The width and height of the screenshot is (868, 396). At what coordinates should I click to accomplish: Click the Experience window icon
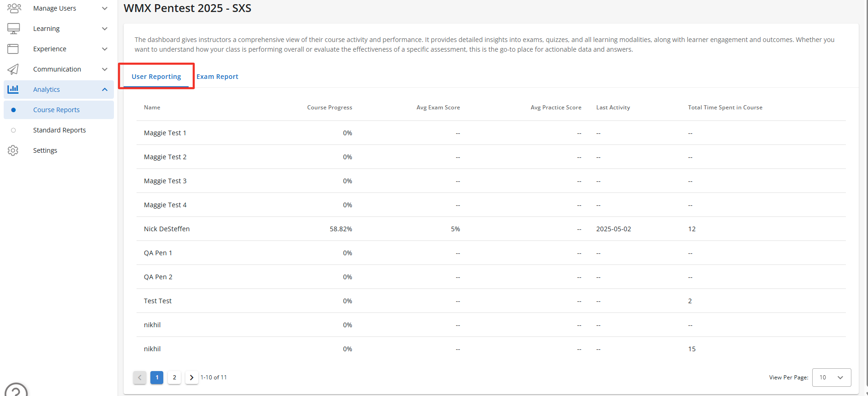click(x=13, y=49)
